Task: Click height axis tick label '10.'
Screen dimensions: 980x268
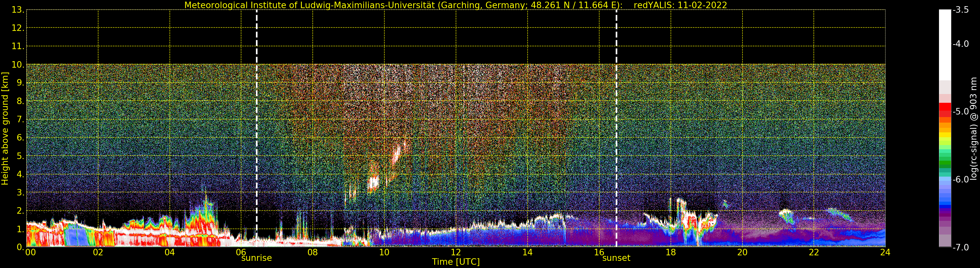Action: [x=18, y=65]
